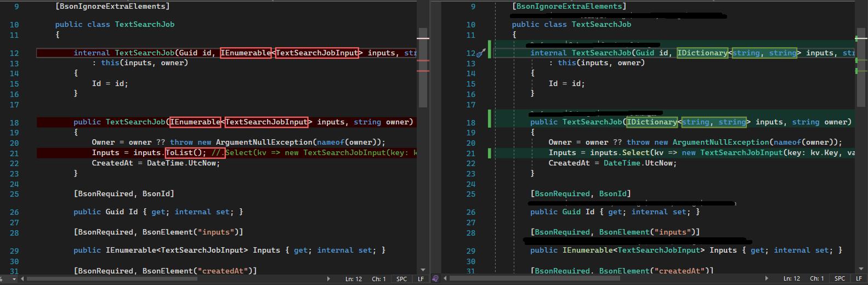
Task: Click left pane horizontal scrollbar right arrow
Action: point(328,278)
